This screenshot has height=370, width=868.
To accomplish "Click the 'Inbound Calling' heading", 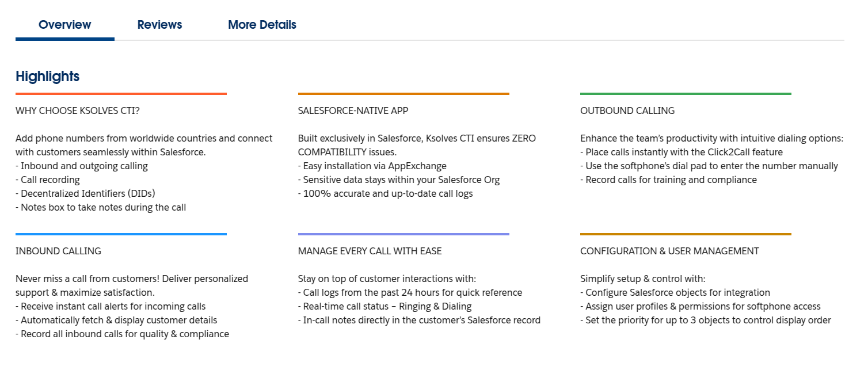I will [x=58, y=251].
